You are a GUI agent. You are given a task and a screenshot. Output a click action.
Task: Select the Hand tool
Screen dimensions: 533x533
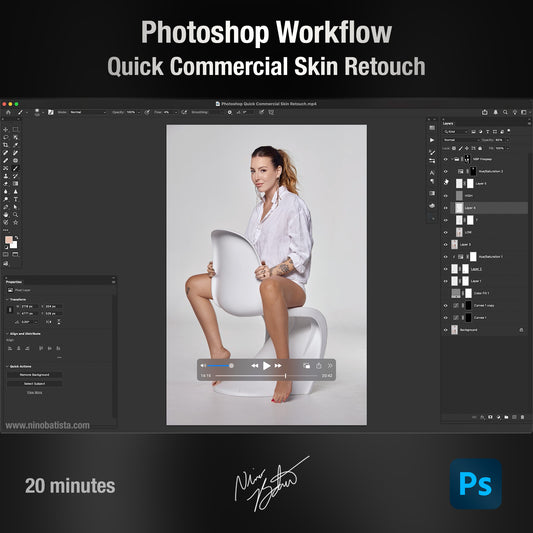point(6,215)
